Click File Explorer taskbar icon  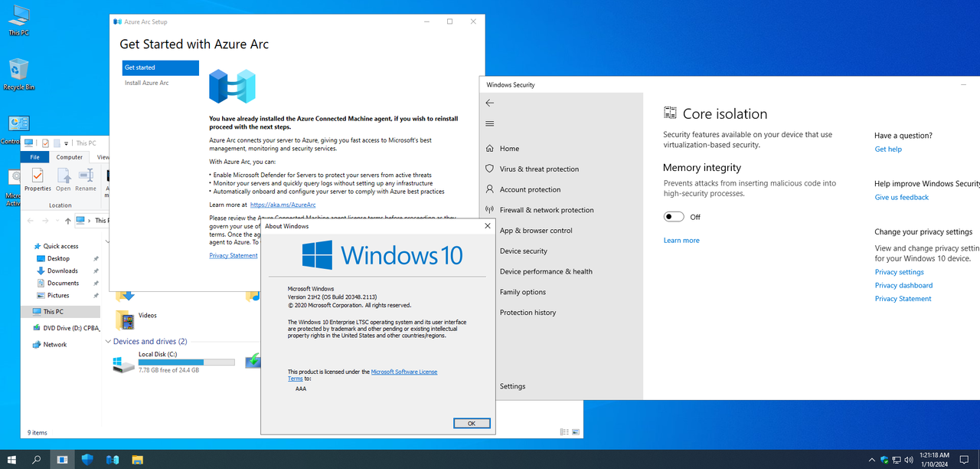[138, 460]
